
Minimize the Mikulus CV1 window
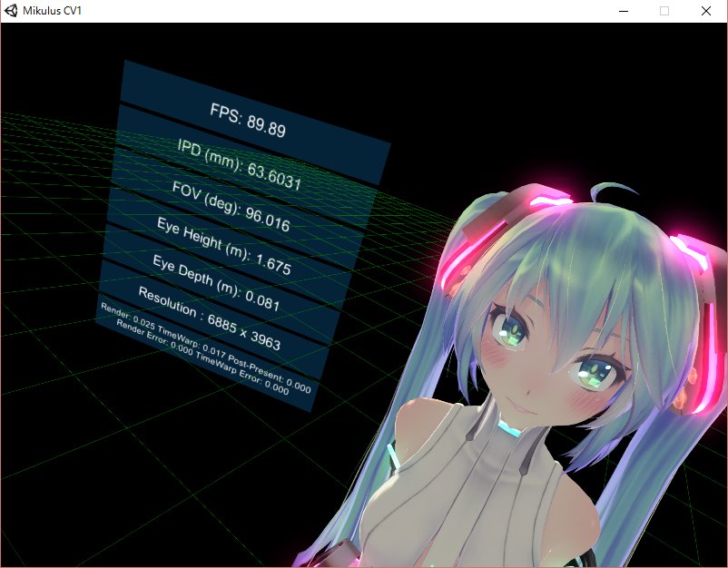tap(624, 11)
